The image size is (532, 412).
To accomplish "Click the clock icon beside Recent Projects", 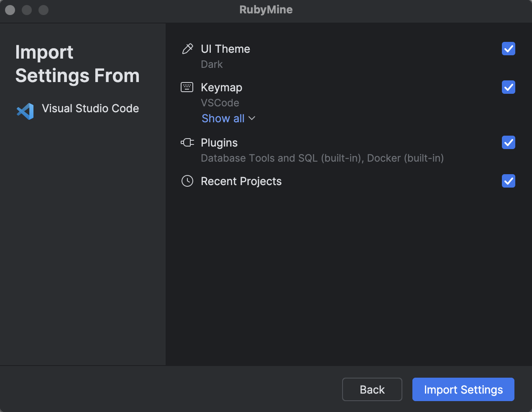I will coord(187,181).
